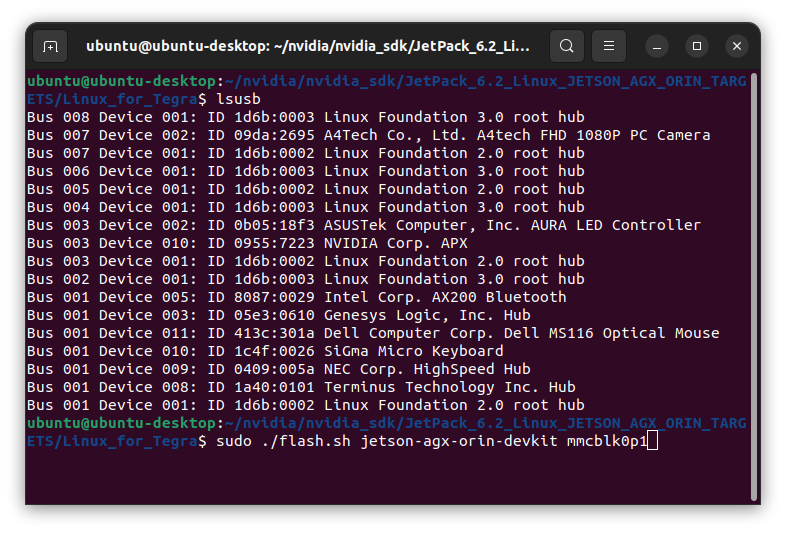Click the typed lsusb command
Screen dimensions: 786x533
238,99
